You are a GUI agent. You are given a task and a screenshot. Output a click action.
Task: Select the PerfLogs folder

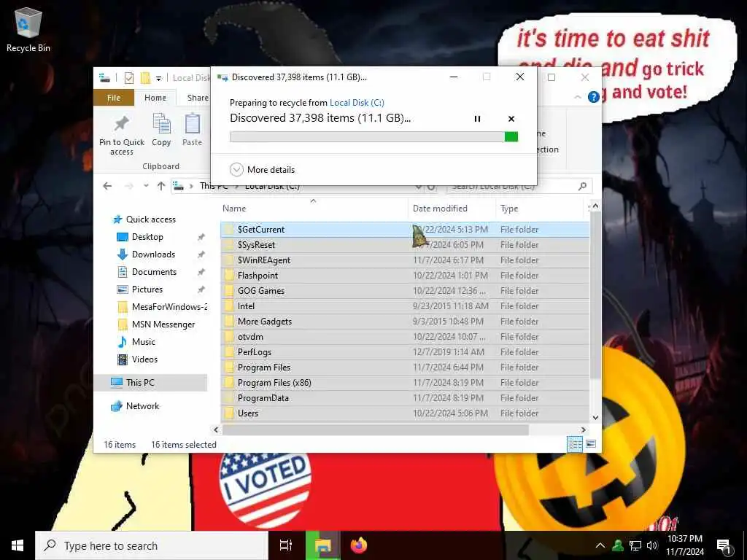tap(405, 352)
